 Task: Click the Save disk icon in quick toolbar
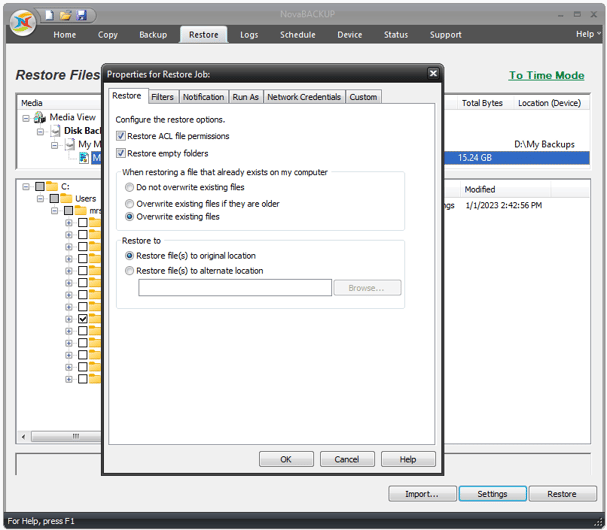pos(81,15)
